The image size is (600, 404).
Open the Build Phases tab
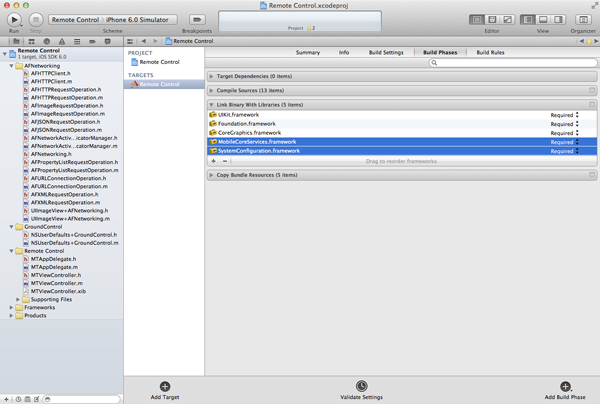(440, 52)
